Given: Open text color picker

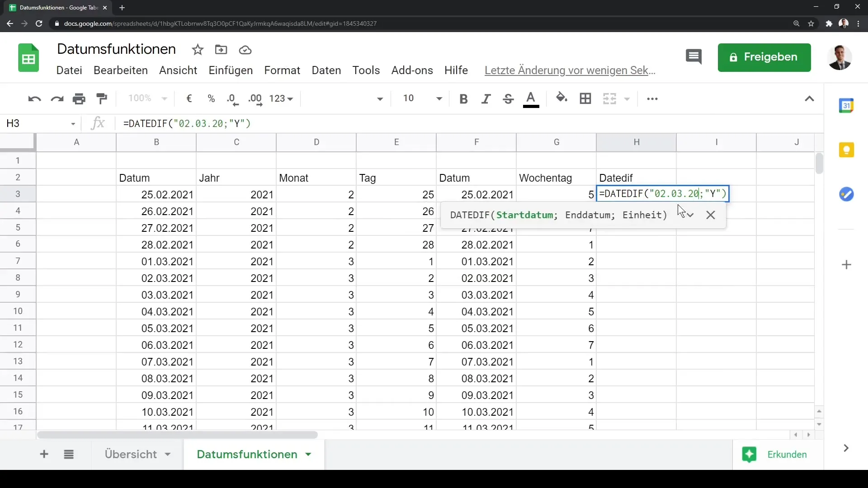Looking at the screenshot, I should [531, 99].
